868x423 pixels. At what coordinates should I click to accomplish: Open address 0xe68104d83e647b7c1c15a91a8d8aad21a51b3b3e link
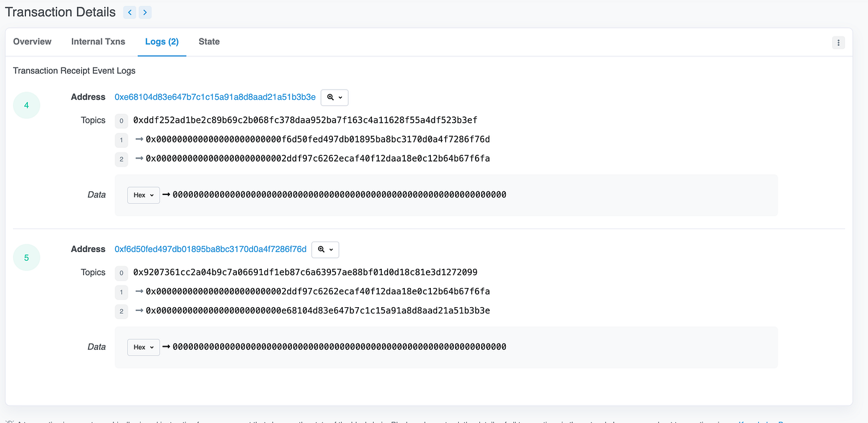point(215,97)
